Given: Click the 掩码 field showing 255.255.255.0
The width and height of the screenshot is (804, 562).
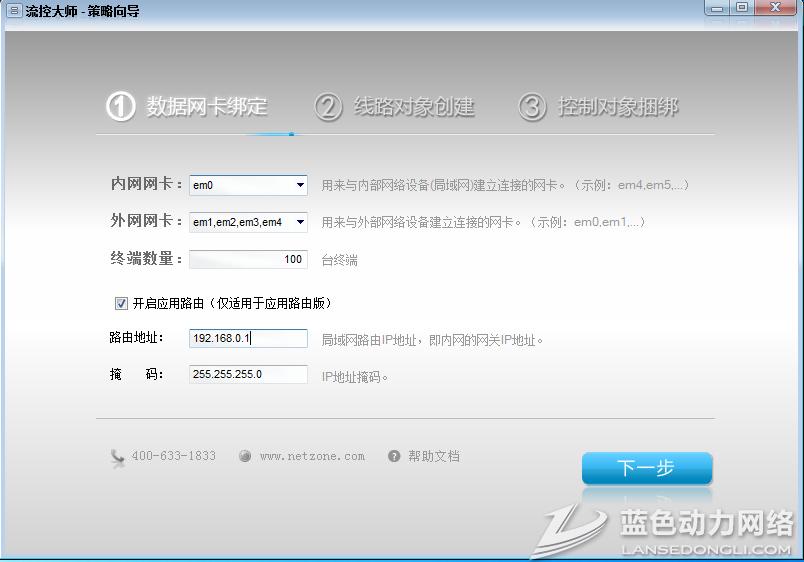Looking at the screenshot, I should (248, 375).
